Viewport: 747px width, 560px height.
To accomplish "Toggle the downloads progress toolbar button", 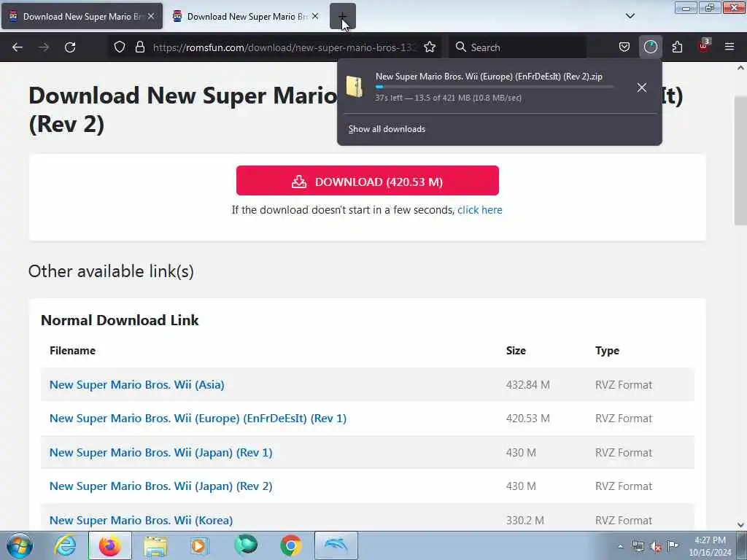I will click(650, 47).
